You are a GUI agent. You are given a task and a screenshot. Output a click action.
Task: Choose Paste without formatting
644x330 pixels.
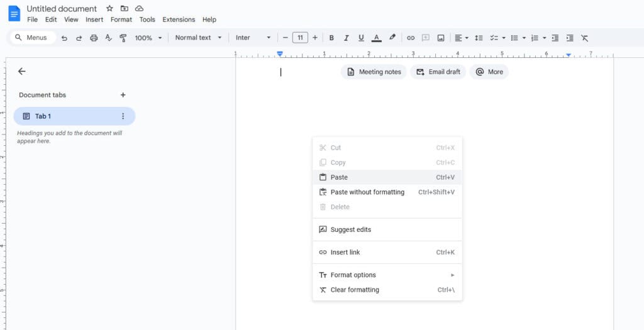pos(387,192)
